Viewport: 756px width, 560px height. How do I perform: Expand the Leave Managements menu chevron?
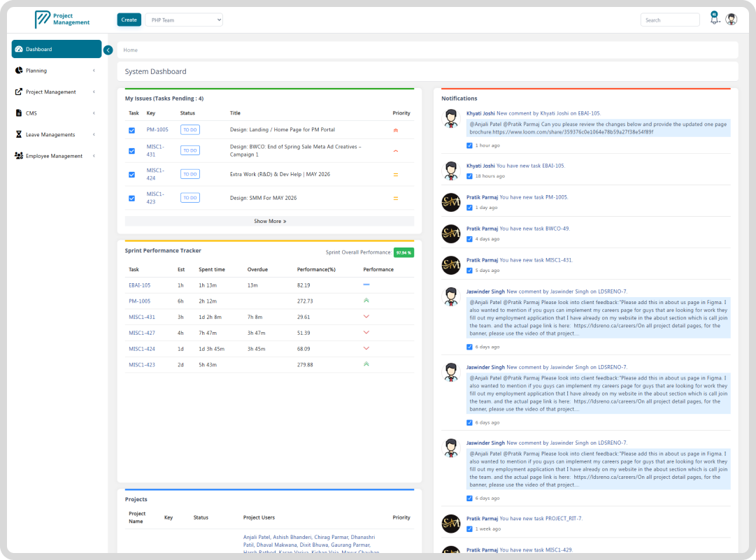94,134
